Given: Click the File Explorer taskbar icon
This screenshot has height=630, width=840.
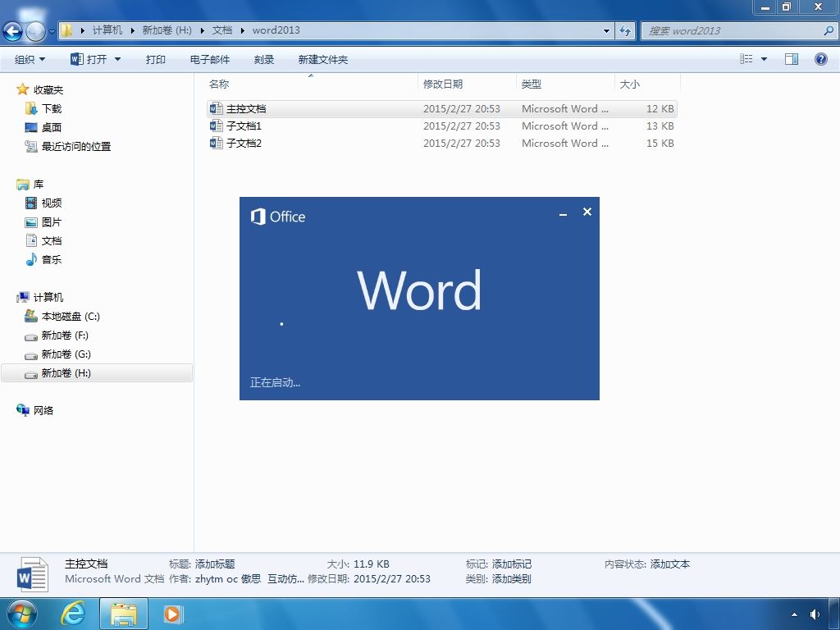Looking at the screenshot, I should pyautogui.click(x=124, y=614).
